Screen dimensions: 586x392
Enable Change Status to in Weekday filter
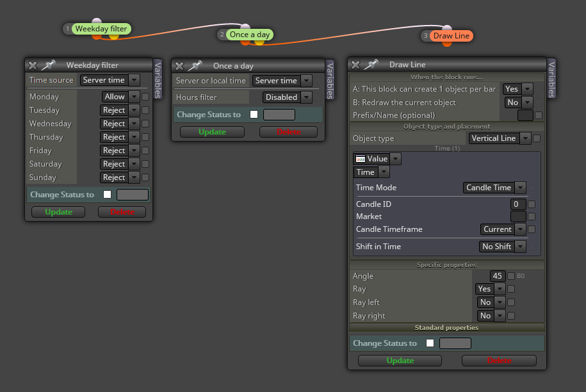[x=107, y=195]
